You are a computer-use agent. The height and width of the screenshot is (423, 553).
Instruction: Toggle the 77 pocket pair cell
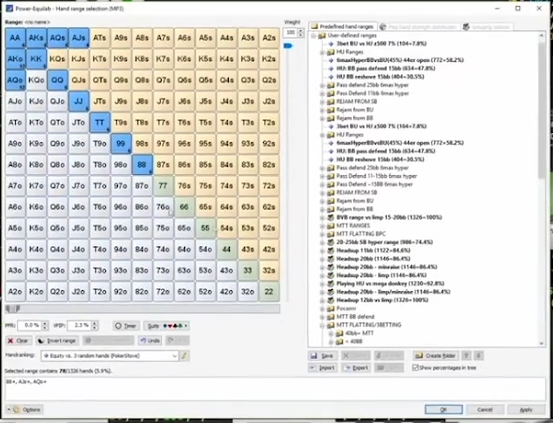(x=163, y=186)
